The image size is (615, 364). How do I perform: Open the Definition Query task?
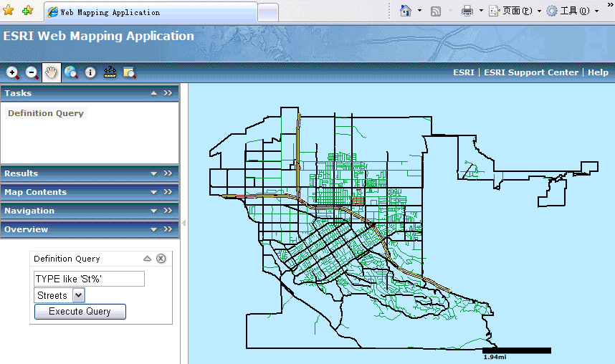(x=46, y=113)
